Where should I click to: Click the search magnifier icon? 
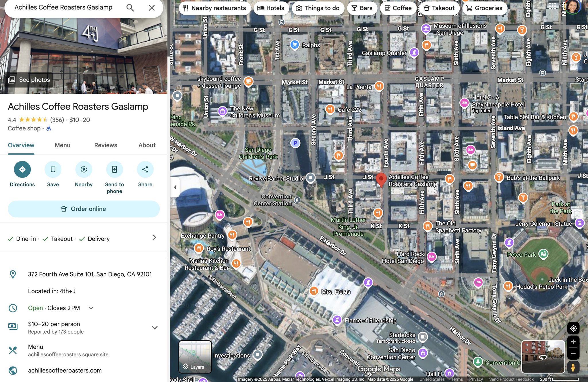[x=130, y=8]
